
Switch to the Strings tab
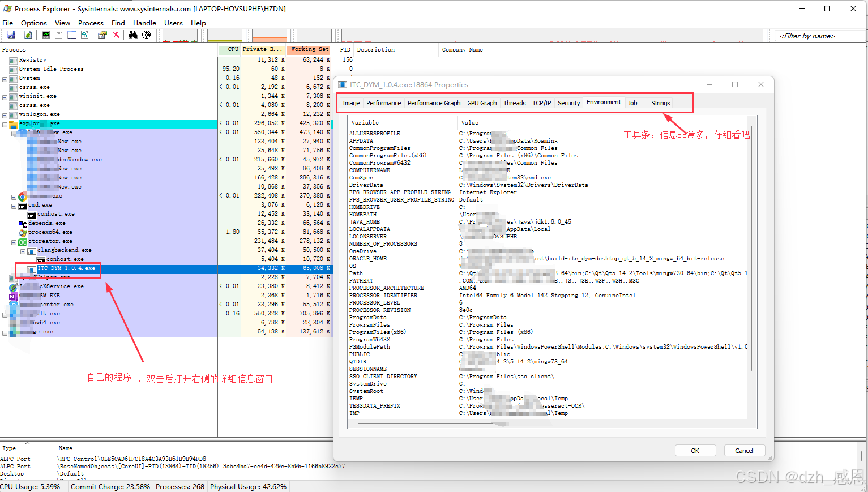(x=660, y=103)
